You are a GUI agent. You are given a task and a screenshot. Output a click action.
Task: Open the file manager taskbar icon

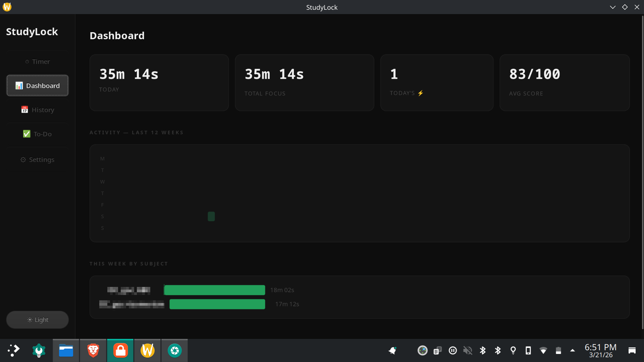tap(66, 351)
